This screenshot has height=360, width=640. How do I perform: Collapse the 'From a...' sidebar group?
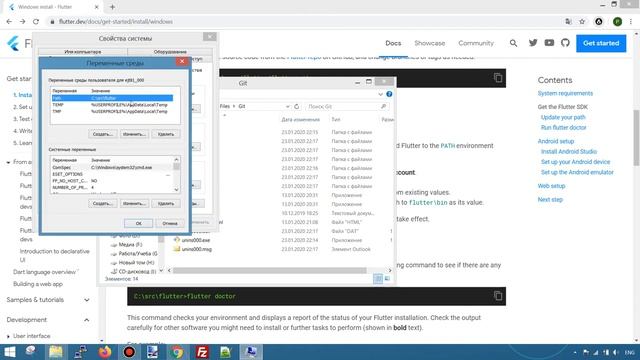[x=9, y=162]
